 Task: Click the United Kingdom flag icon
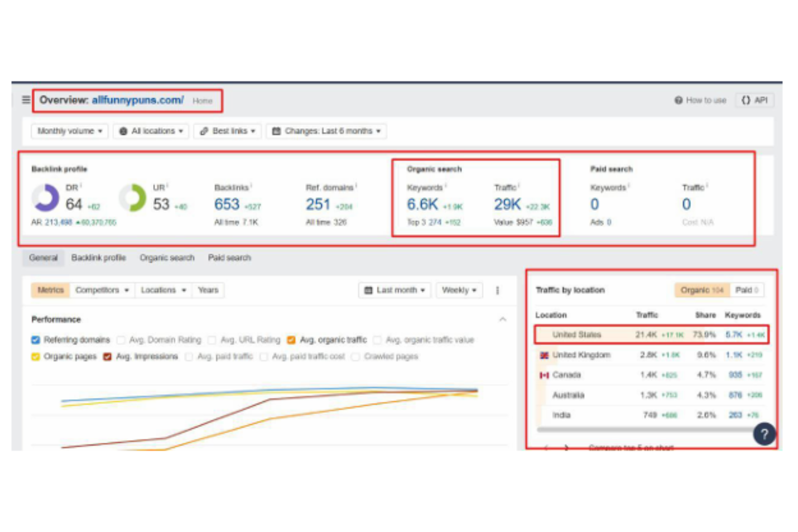tap(544, 355)
